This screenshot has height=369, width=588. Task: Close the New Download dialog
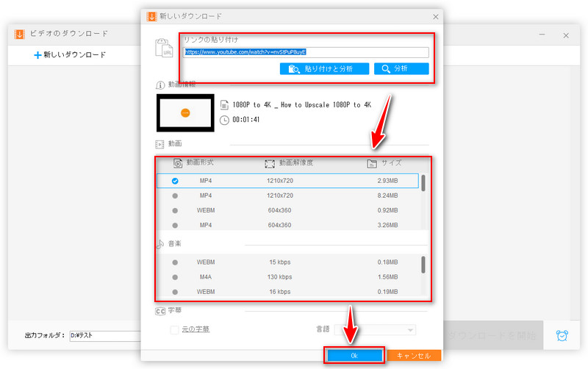pyautogui.click(x=435, y=17)
